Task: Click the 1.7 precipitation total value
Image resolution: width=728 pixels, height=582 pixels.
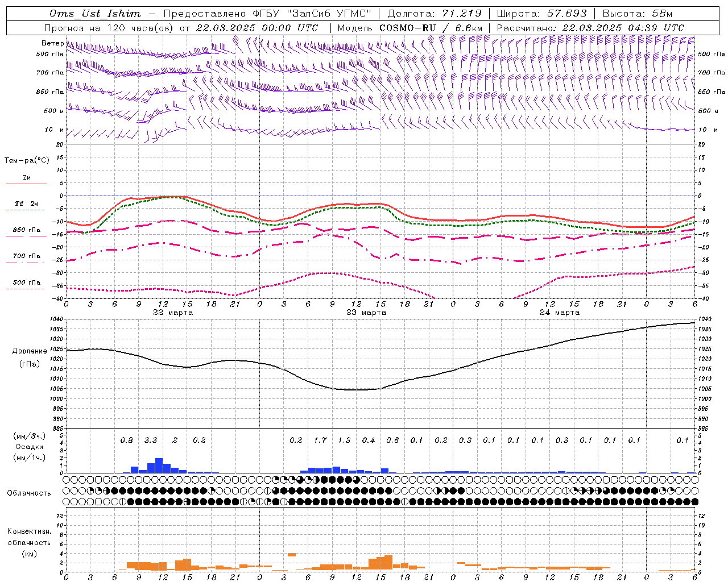Action: pyautogui.click(x=320, y=440)
